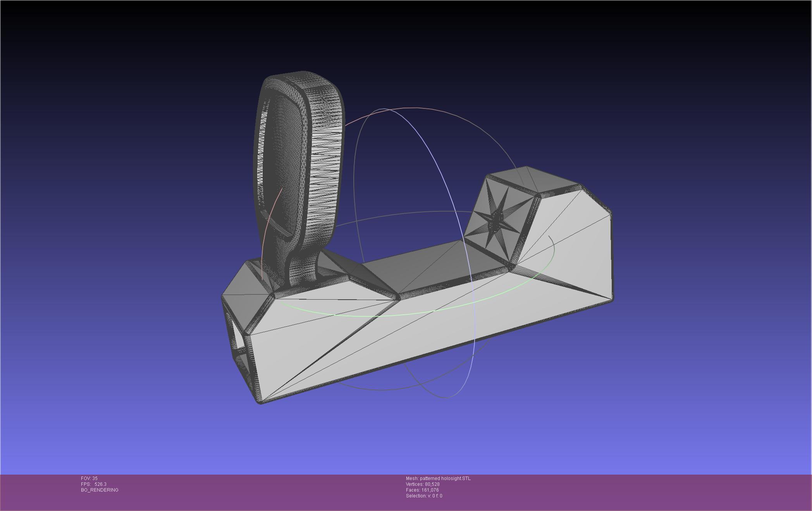Click the purple info bar at the bottom

(620, 492)
